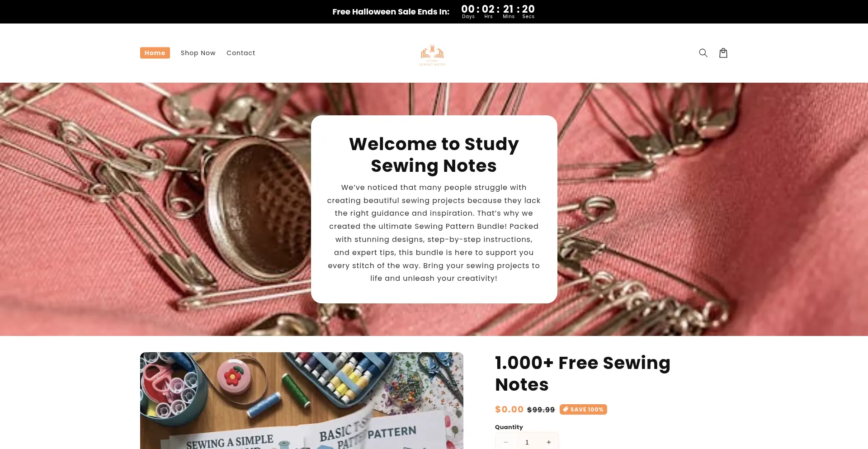Viewport: 868px width, 449px height.
Task: Open the sewing notes product image
Action: click(x=302, y=401)
